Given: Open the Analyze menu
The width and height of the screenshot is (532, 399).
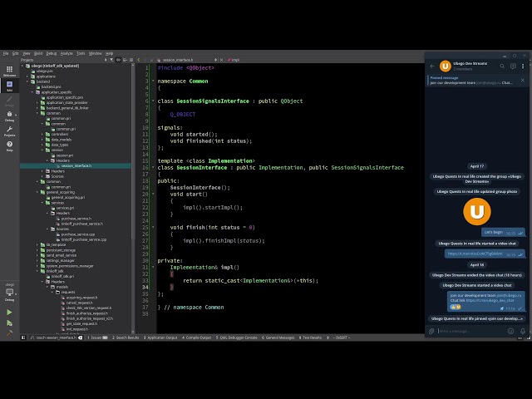Looking at the screenshot, I should coord(66,53).
